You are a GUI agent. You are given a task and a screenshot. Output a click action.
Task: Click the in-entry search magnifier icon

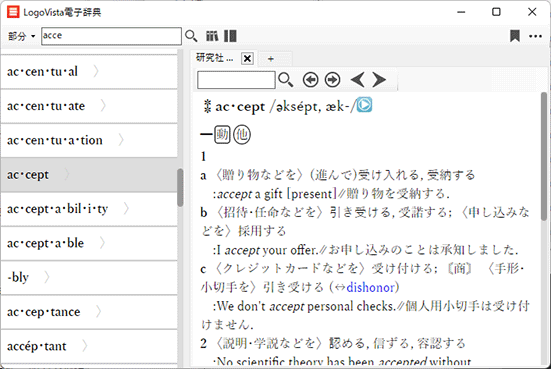point(286,80)
